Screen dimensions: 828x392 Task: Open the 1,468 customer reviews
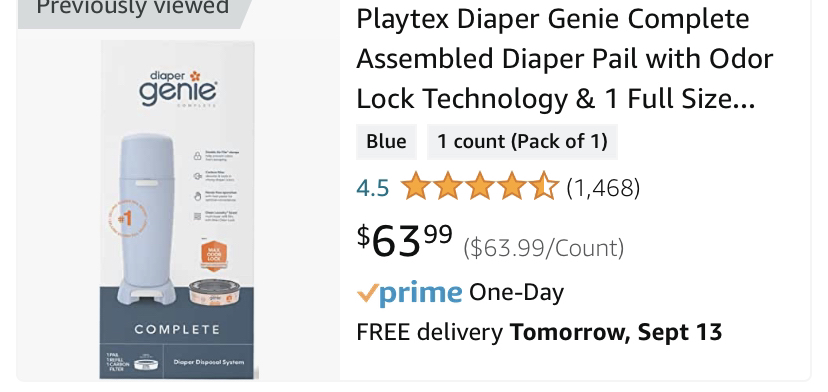[x=603, y=188]
